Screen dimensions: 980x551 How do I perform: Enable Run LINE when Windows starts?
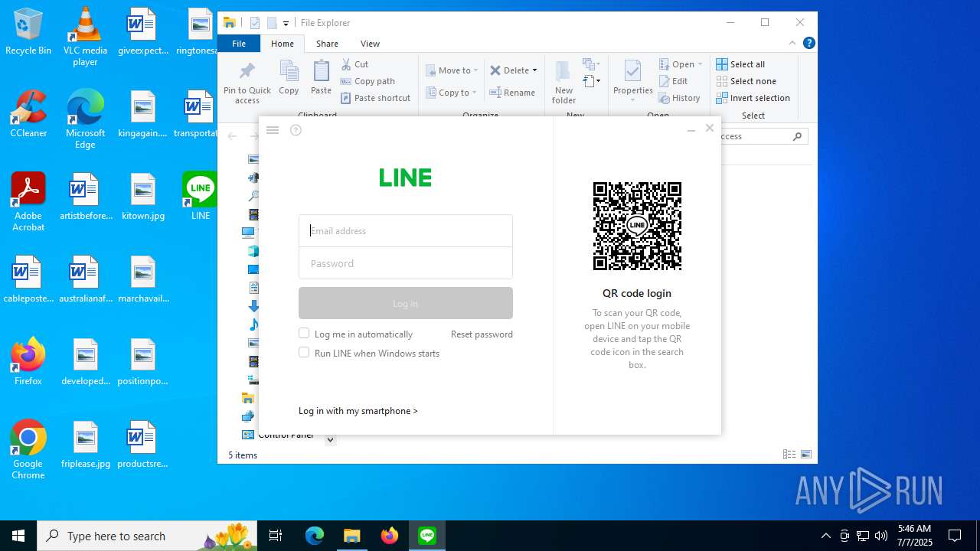304,352
